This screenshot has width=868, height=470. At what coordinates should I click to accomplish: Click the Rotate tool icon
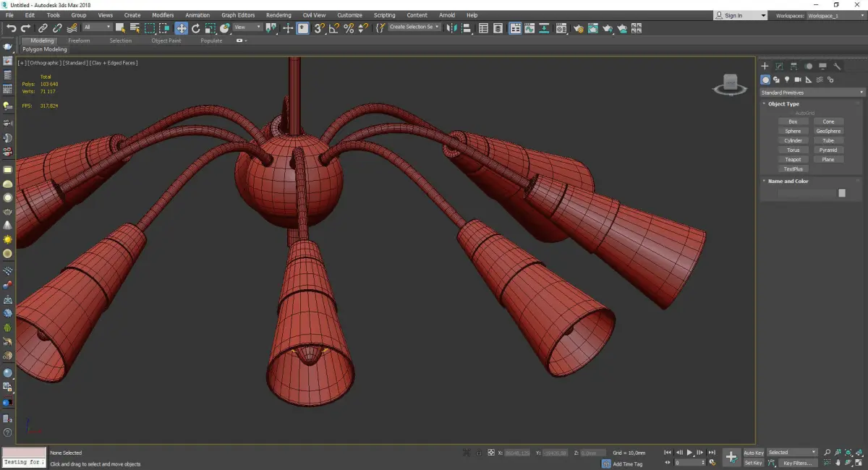click(x=195, y=28)
